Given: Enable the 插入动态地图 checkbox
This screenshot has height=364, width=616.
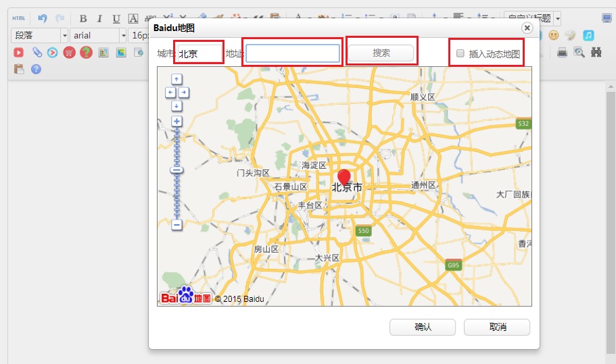Looking at the screenshot, I should [460, 53].
